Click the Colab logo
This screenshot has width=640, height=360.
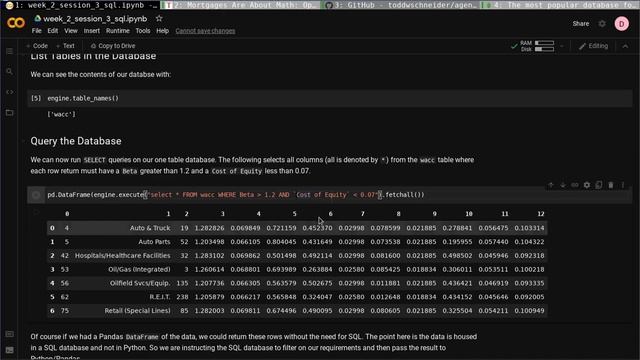[x=16, y=23]
